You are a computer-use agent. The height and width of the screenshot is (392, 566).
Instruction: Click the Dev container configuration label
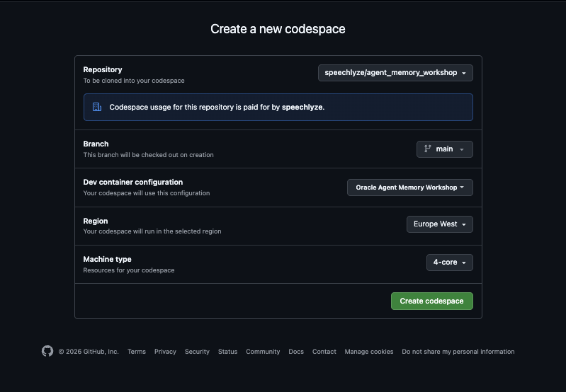tap(133, 182)
